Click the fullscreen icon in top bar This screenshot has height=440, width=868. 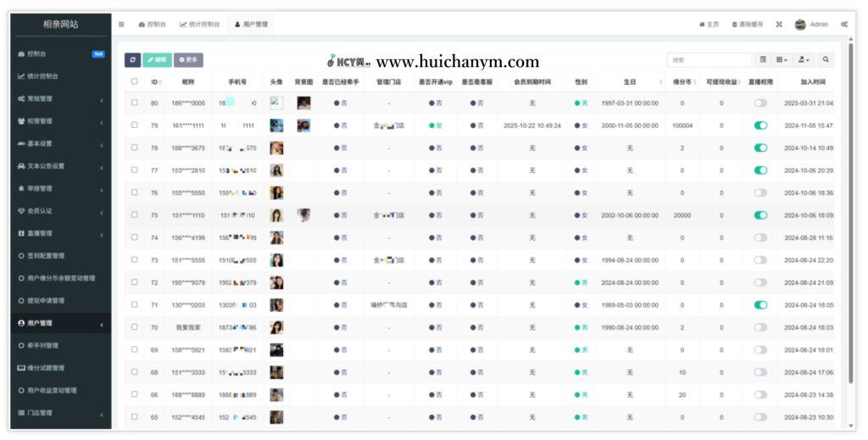click(x=779, y=25)
